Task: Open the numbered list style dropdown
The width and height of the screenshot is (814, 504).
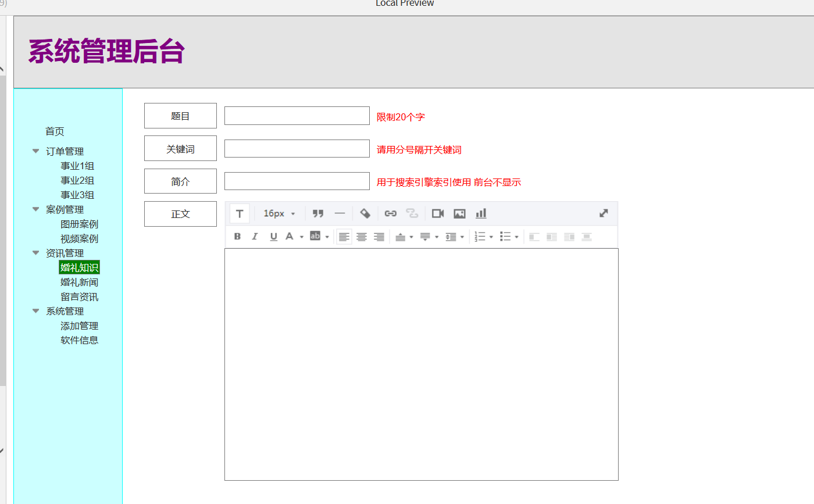Action: (491, 237)
